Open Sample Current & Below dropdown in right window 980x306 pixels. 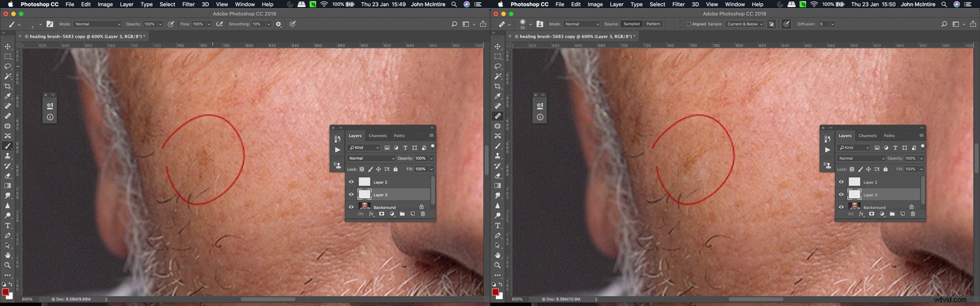click(743, 24)
